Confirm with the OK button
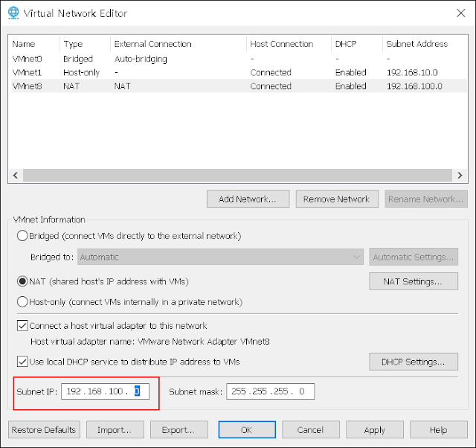Image resolution: width=476 pixels, height=448 pixels. coord(247,430)
